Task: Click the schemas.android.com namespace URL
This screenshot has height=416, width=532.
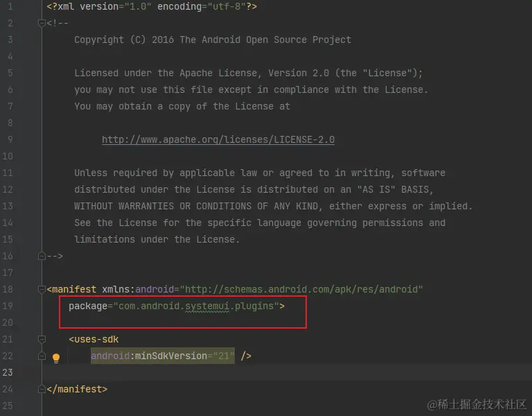Action: coord(301,289)
